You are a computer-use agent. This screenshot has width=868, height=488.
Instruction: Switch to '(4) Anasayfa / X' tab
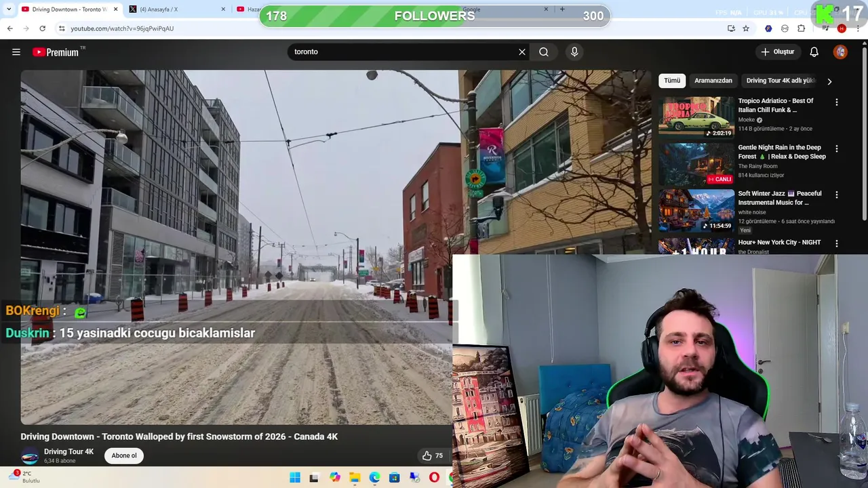pyautogui.click(x=176, y=9)
